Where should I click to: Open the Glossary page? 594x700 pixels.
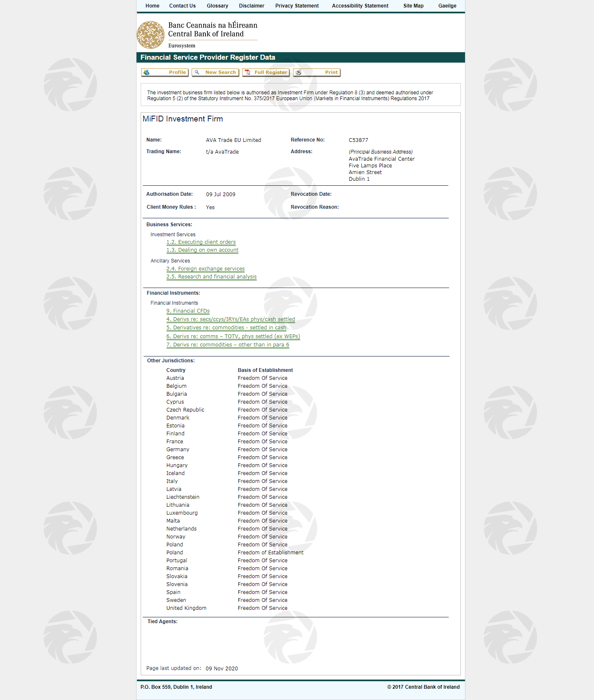tap(217, 6)
